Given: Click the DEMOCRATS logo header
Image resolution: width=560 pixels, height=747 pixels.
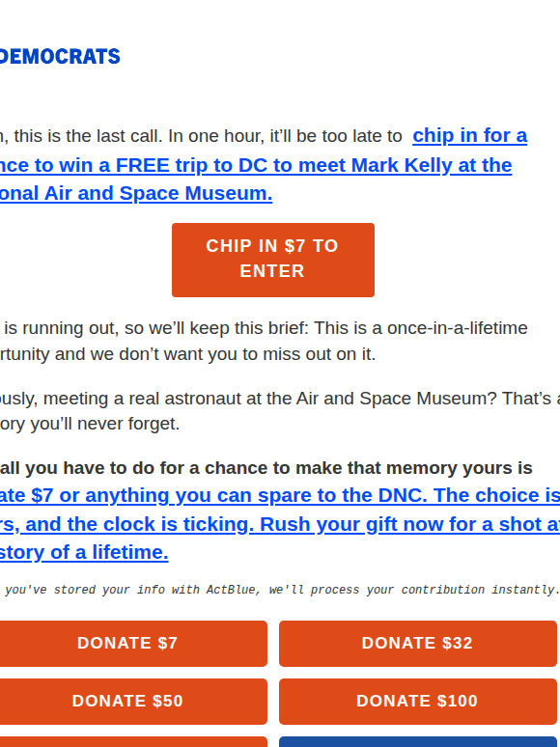Looking at the screenshot, I should point(60,56).
